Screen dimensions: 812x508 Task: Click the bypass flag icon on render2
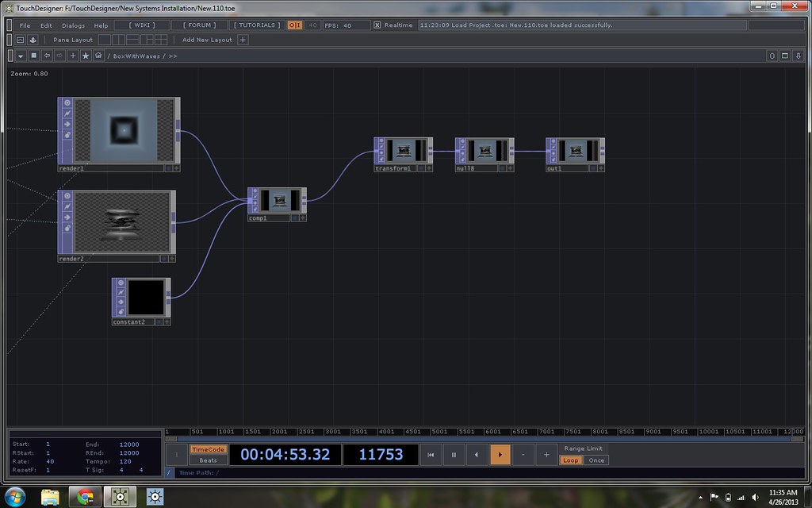67,206
